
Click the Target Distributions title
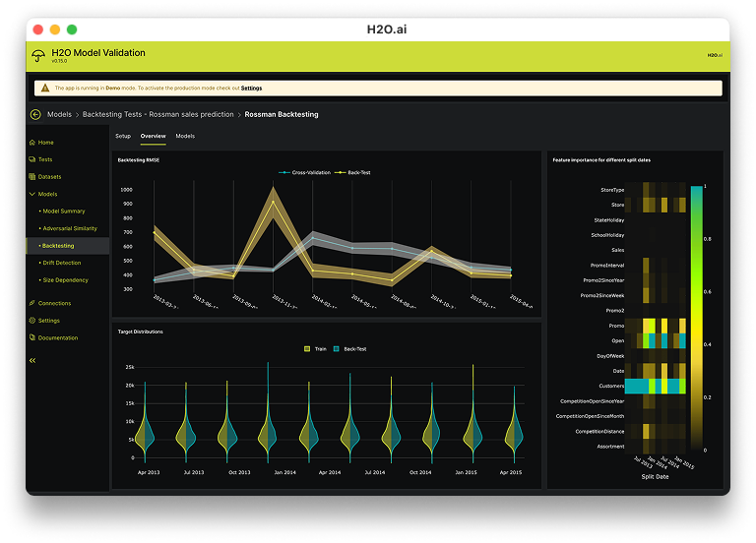point(141,332)
